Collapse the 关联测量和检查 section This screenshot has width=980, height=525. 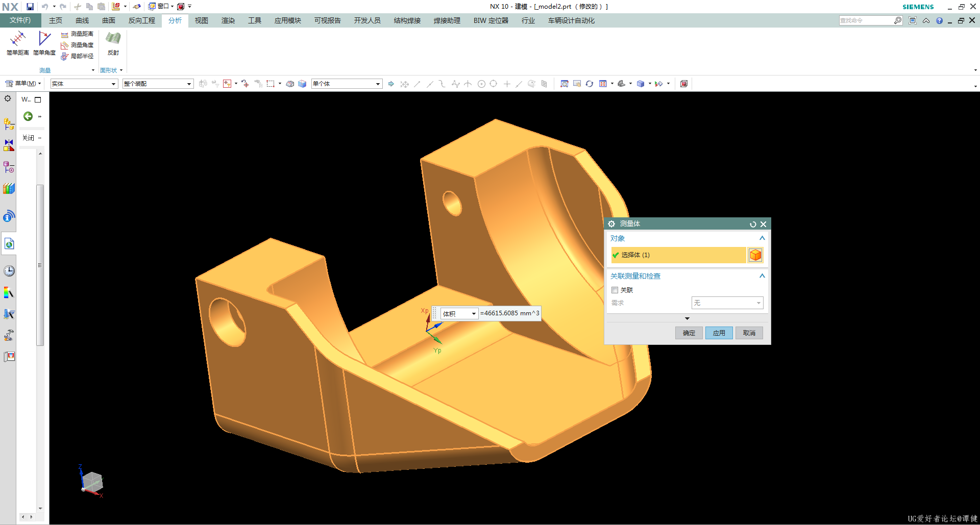tap(762, 276)
